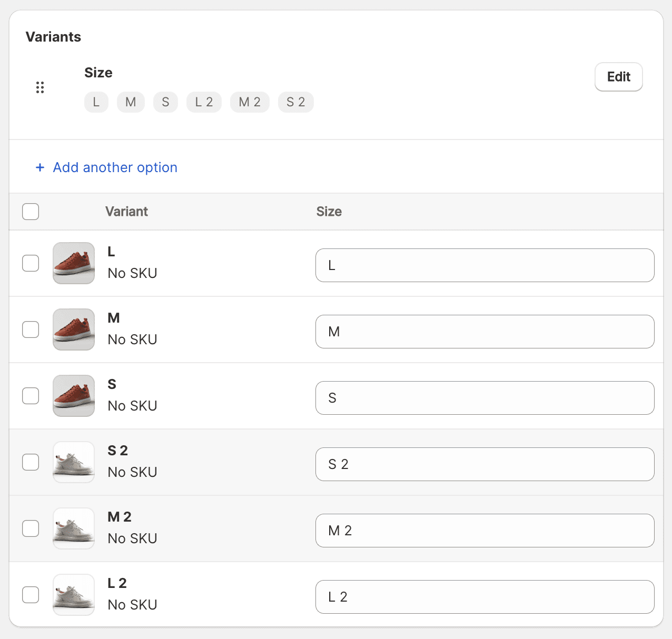This screenshot has height=639, width=672.
Task: Open red shoe thumbnail for variant L
Action: point(74,263)
